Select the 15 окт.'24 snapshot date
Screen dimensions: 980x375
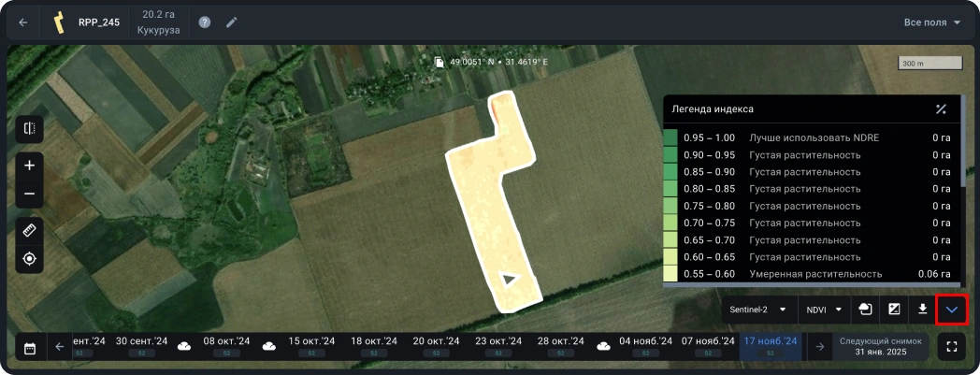(311, 345)
